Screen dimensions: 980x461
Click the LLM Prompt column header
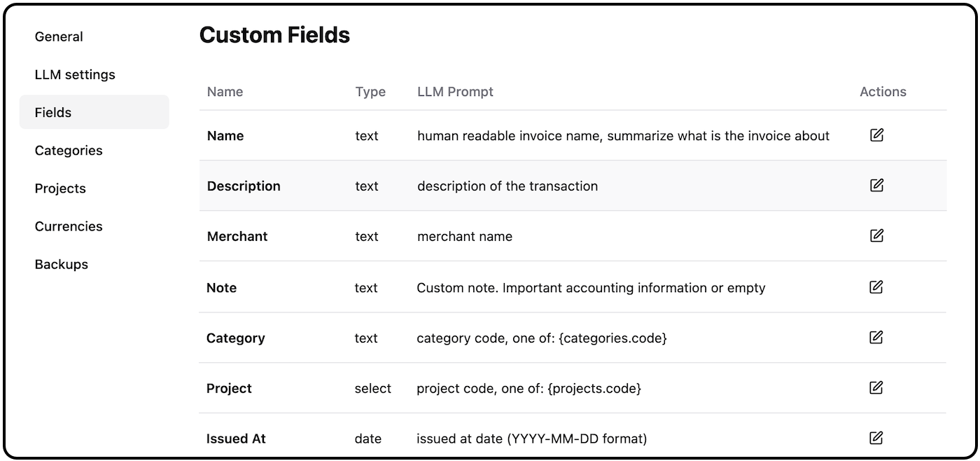point(455,92)
